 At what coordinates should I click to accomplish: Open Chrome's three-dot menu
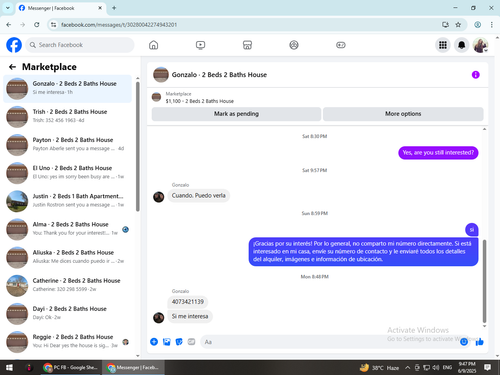[x=492, y=25]
